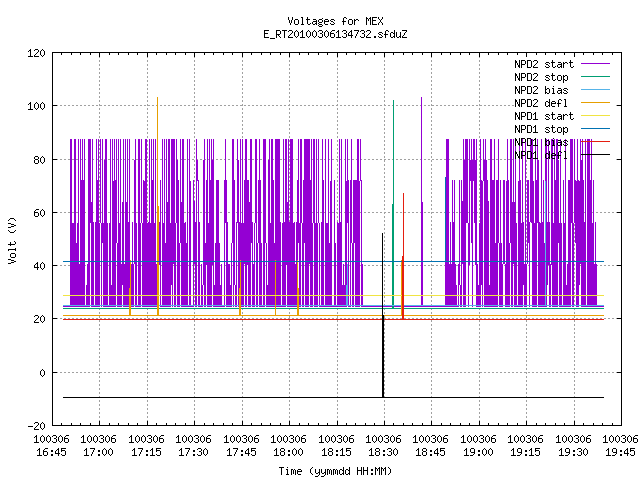Click the y-axis tick value 60
This screenshot has width=640, height=480.
click(x=39, y=213)
